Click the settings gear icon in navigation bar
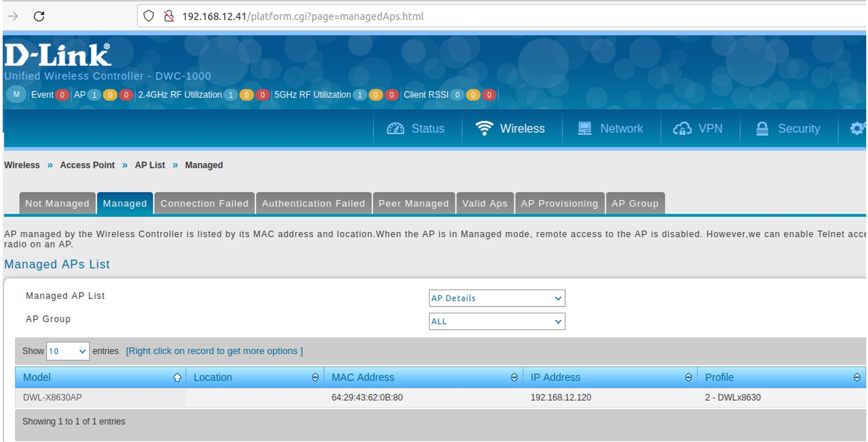Image resolution: width=868 pixels, height=442 pixels. point(857,129)
